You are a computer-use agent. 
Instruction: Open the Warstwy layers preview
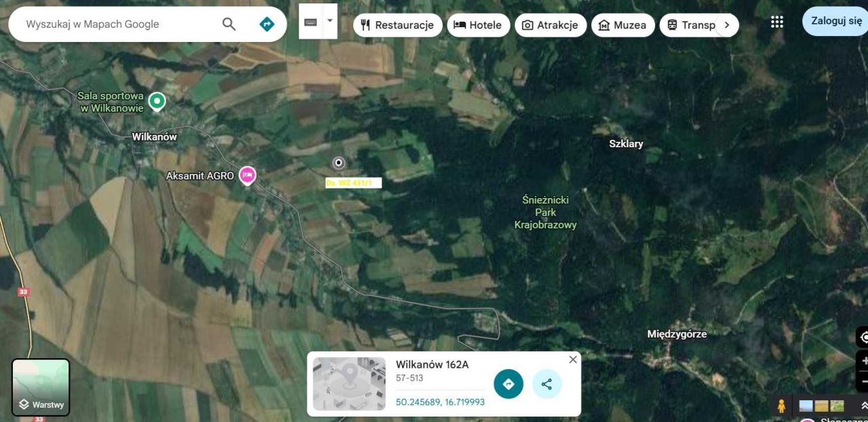(41, 387)
